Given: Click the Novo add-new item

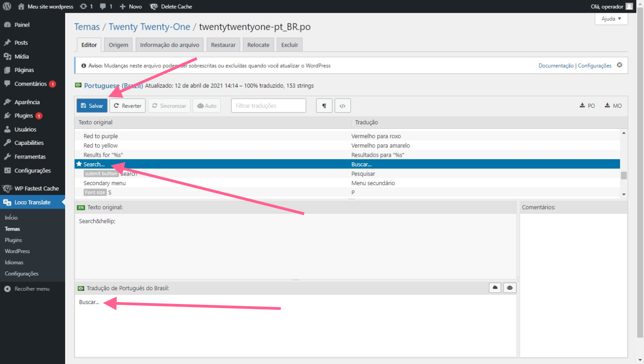Looking at the screenshot, I should (131, 6).
